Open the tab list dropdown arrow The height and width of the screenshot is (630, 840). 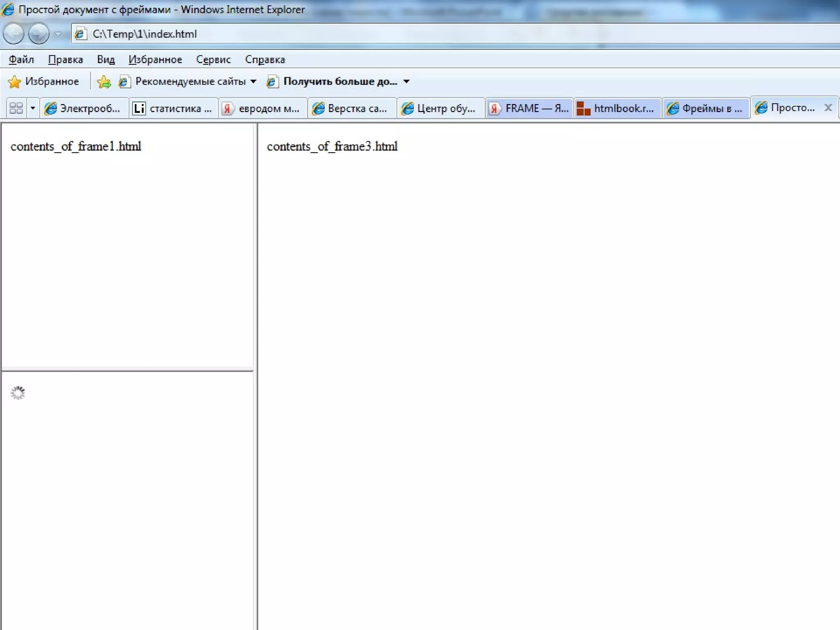tap(33, 108)
